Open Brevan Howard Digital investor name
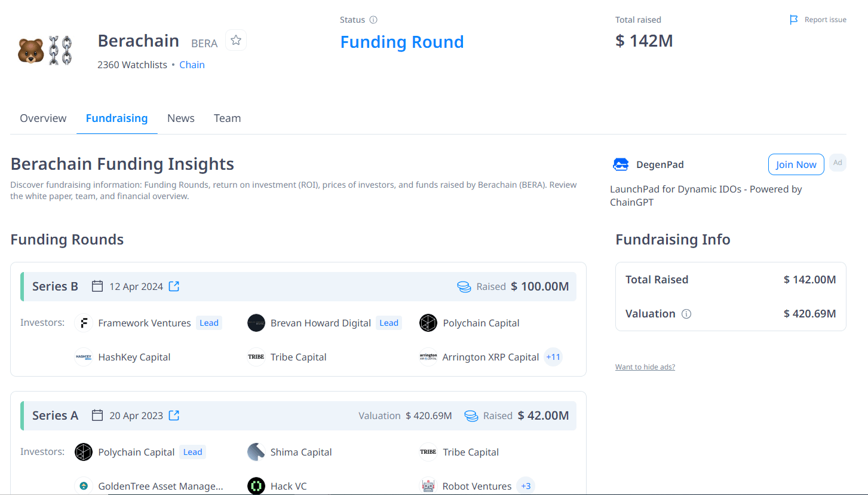Image resolution: width=868 pixels, height=495 pixels. pyautogui.click(x=321, y=323)
